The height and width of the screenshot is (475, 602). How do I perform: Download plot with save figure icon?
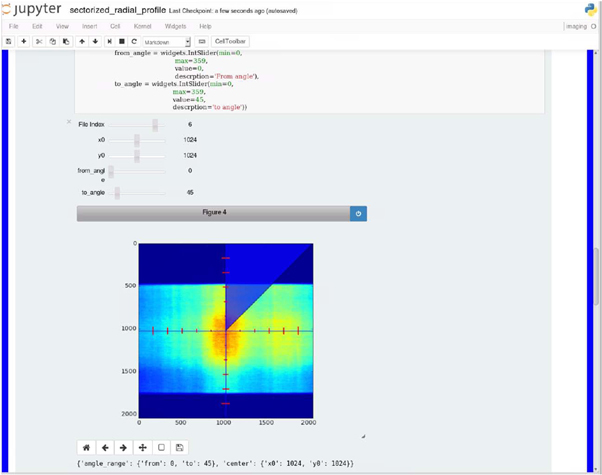(x=179, y=447)
